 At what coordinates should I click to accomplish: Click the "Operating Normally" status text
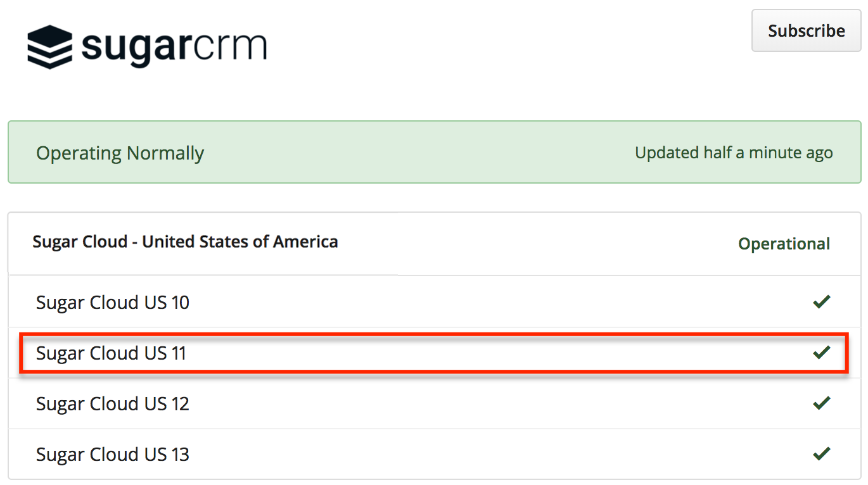(x=120, y=153)
